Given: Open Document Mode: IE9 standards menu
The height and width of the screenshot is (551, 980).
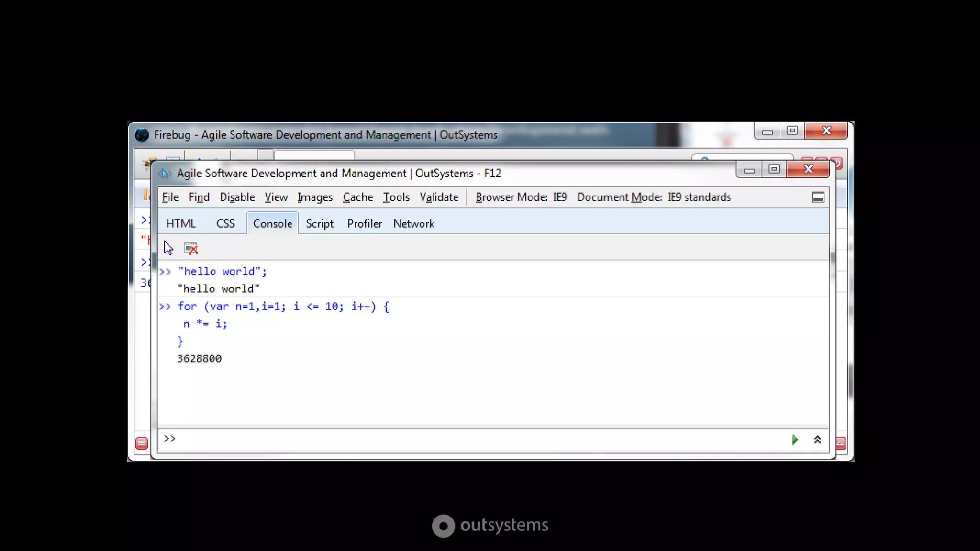Looking at the screenshot, I should pos(654,198).
